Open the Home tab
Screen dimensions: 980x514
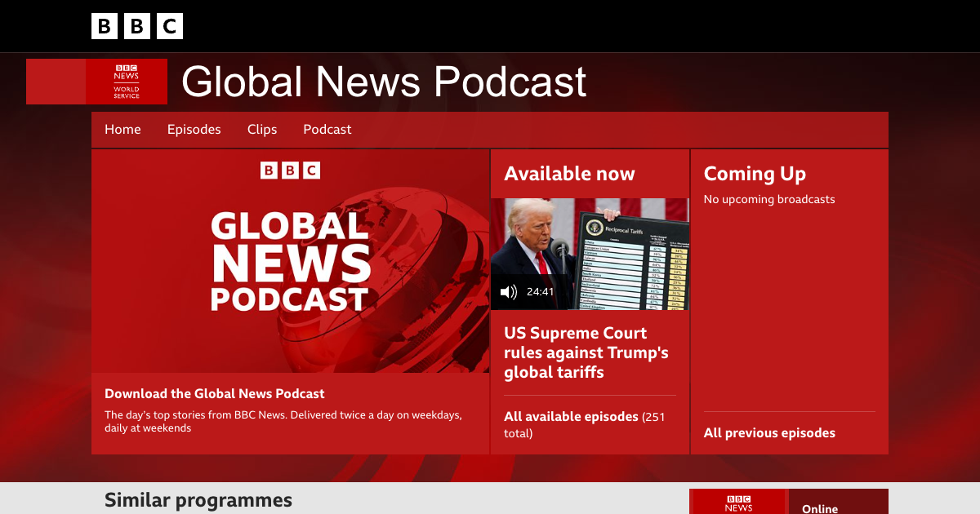pos(122,130)
